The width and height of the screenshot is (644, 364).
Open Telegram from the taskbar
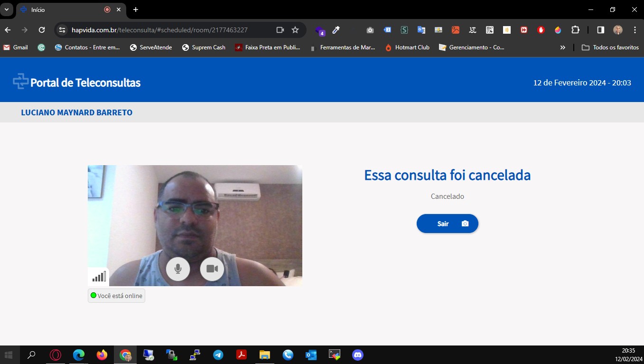(x=218, y=355)
